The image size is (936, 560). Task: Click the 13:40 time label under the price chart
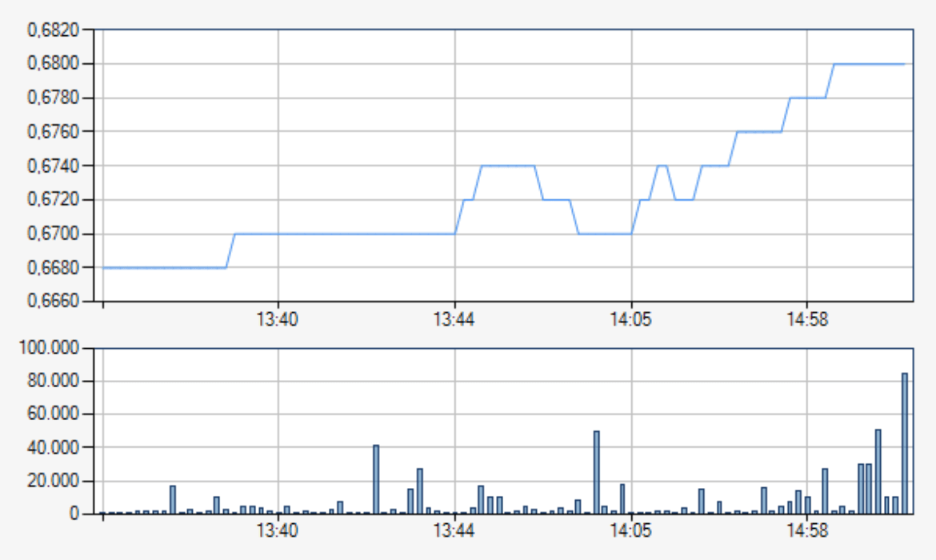278,319
